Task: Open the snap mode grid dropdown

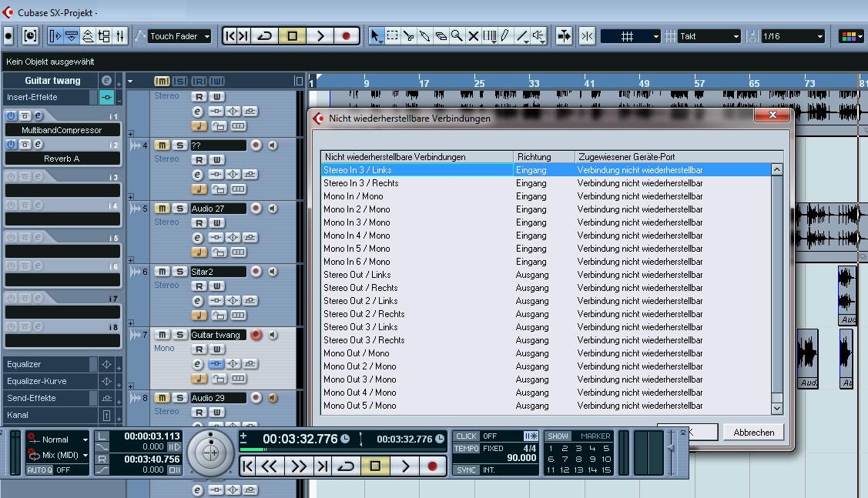Action: [631, 36]
